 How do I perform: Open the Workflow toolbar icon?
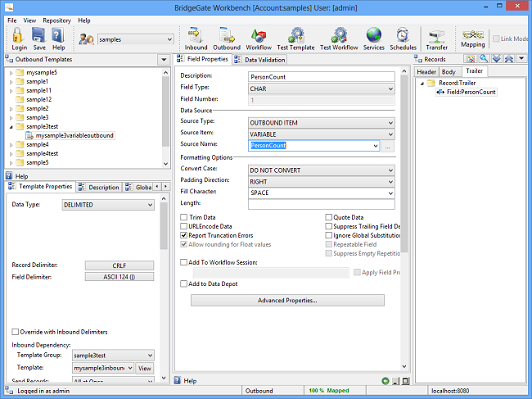click(259, 35)
